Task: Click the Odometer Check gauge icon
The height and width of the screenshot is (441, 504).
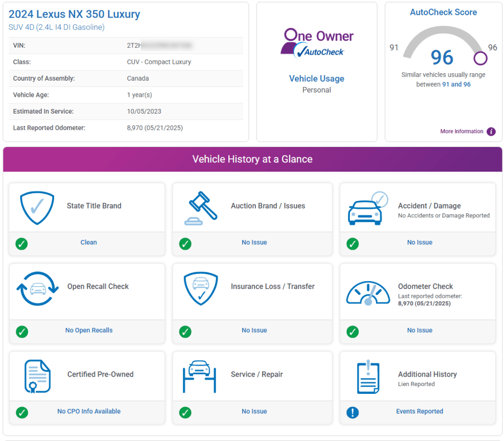Action: (x=368, y=293)
